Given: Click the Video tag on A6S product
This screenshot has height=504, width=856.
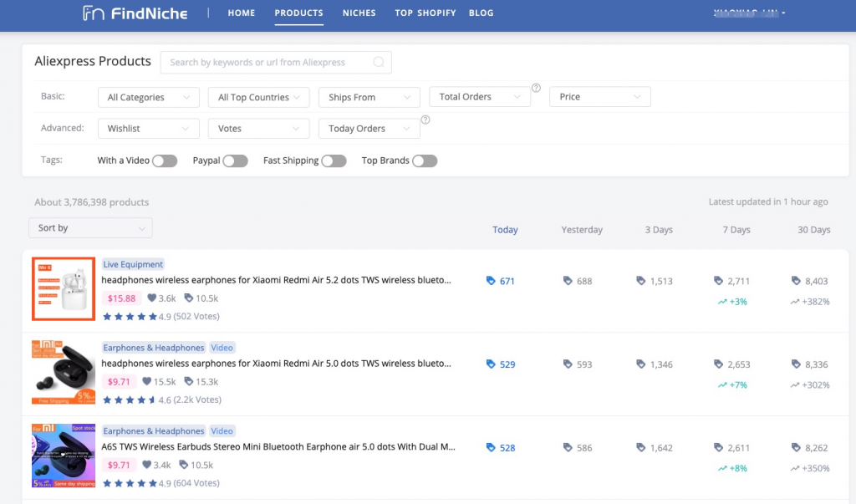Looking at the screenshot, I should click(222, 431).
